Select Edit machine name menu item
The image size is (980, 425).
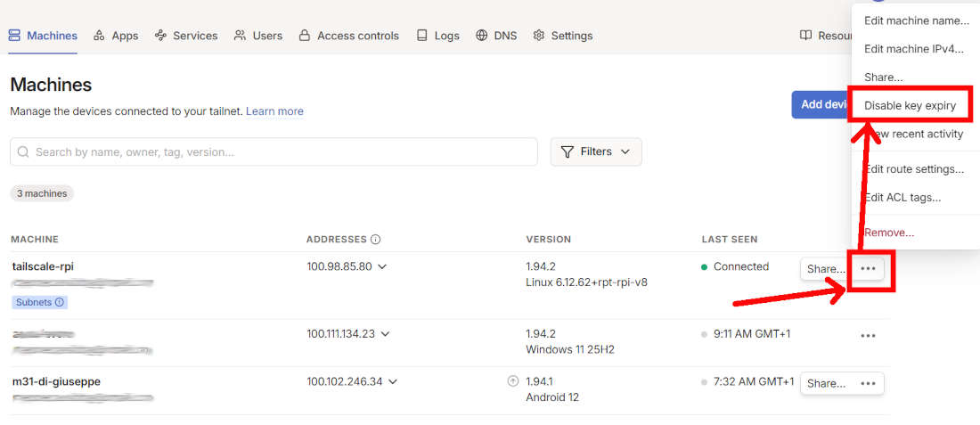click(916, 20)
